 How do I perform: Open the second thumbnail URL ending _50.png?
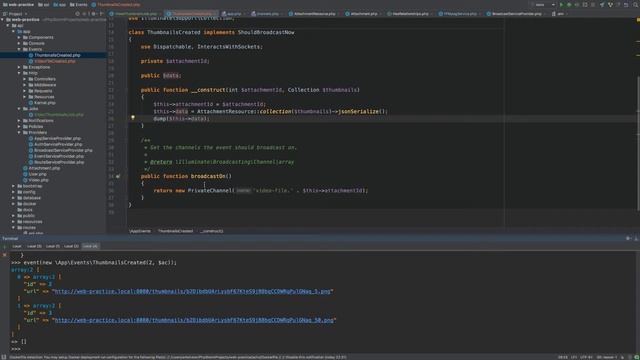194,320
